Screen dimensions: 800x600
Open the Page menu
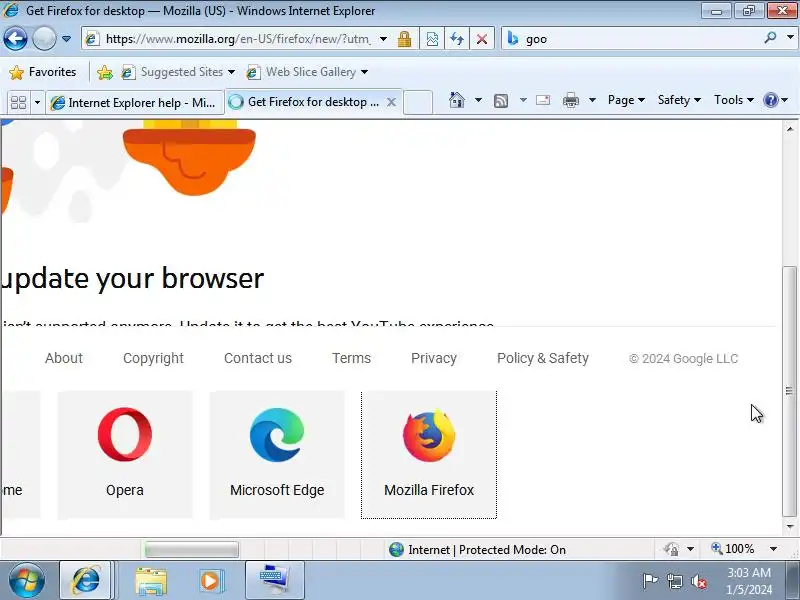pos(626,100)
